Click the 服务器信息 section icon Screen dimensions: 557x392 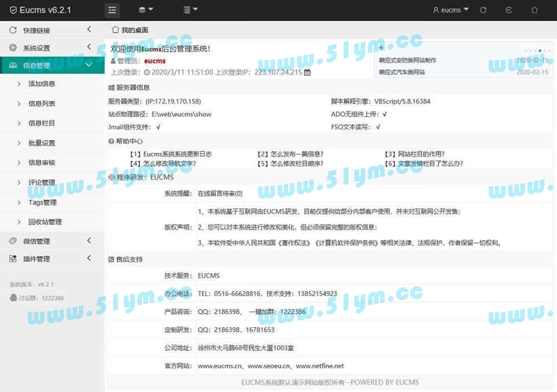[111, 88]
